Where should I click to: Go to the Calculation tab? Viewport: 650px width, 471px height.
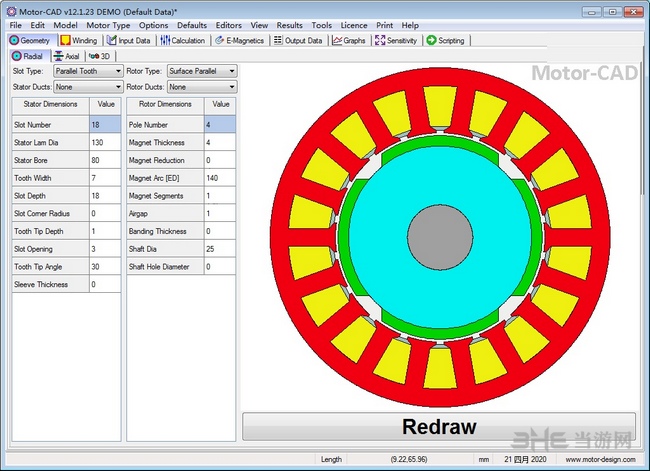[183, 41]
